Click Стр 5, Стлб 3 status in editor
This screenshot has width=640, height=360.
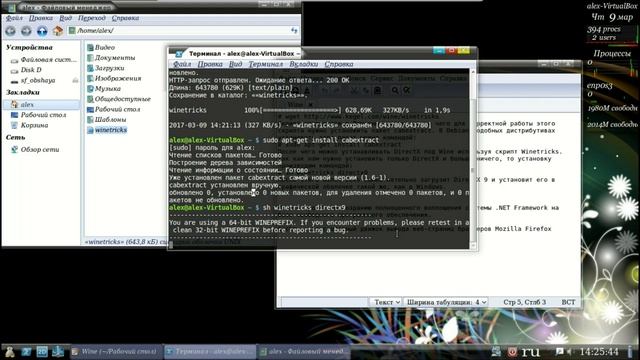pyautogui.click(x=524, y=302)
